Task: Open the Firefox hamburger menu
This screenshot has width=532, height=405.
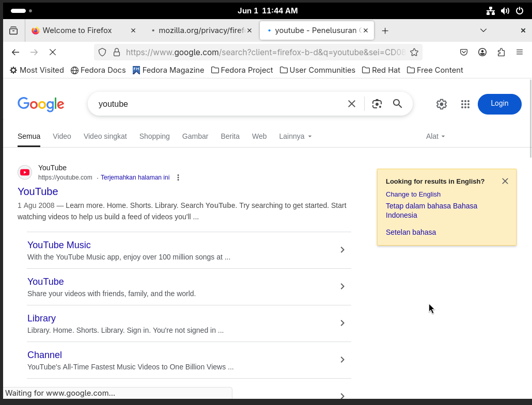Action: [520, 52]
